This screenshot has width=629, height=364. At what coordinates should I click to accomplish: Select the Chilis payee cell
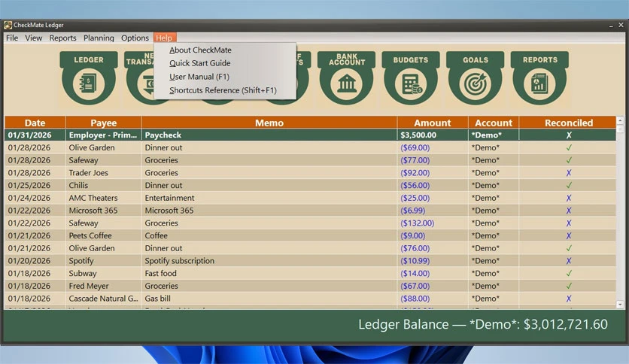[104, 185]
